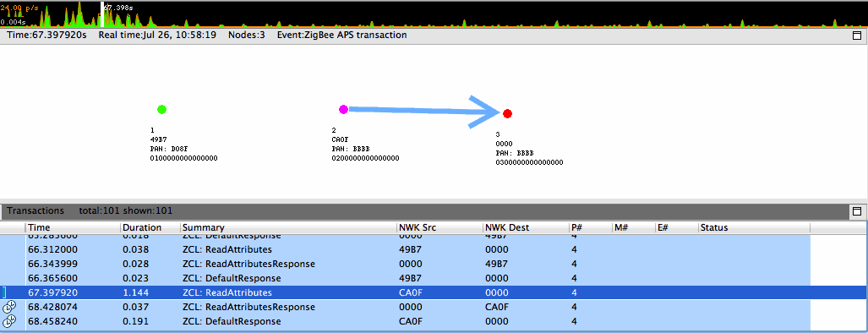The image size is (868, 333).
Task: Click the packet rate graph timeline
Action: (434, 14)
